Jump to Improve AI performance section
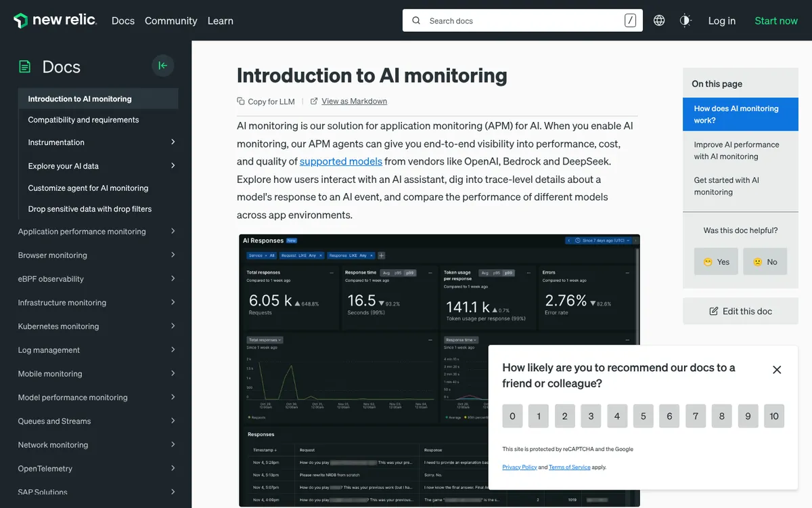The image size is (812, 508). click(736, 150)
